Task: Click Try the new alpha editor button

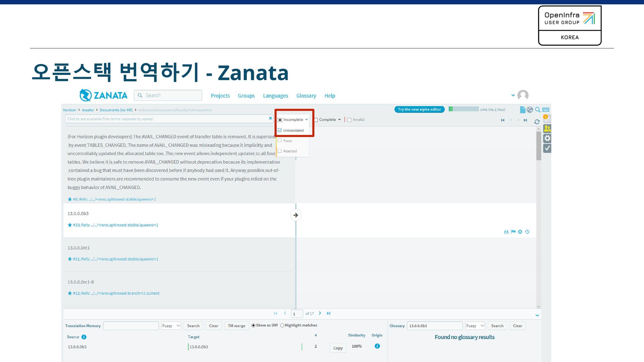Action: click(x=419, y=110)
